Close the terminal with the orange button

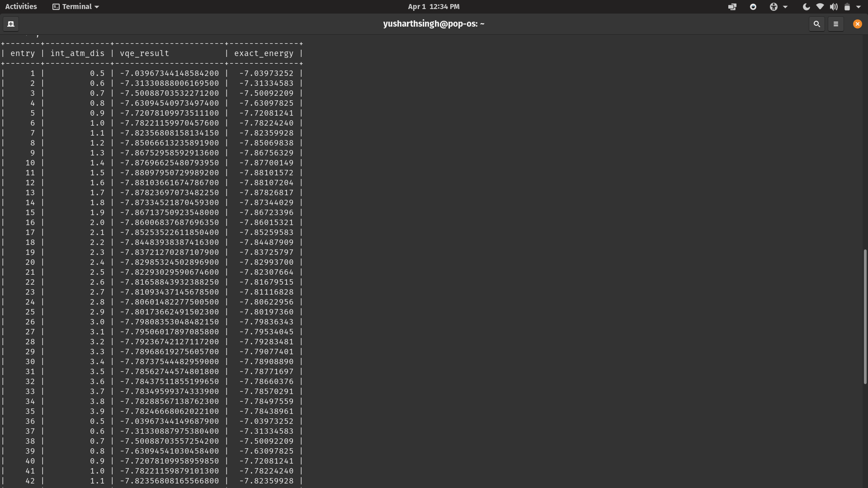[857, 24]
